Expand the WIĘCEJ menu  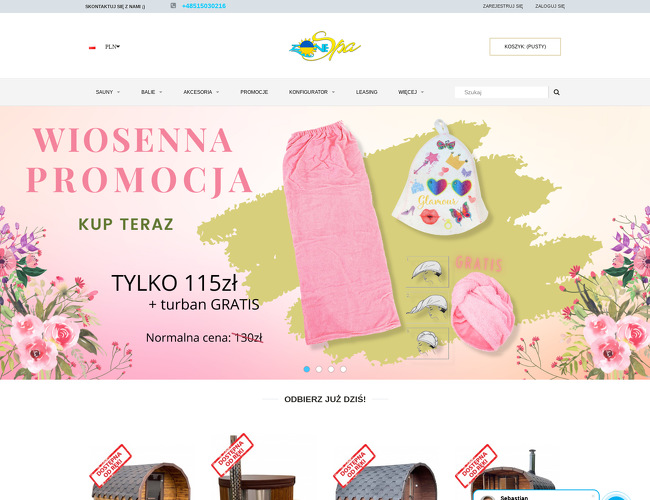411,92
